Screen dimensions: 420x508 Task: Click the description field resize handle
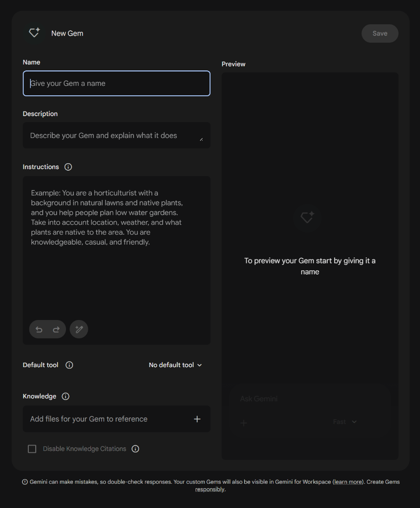coord(202,139)
